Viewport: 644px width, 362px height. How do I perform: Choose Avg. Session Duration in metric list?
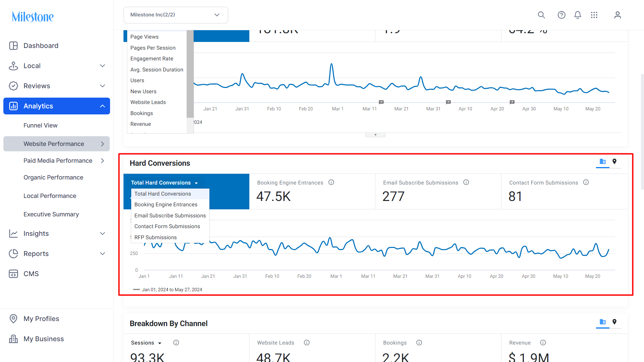(x=157, y=70)
